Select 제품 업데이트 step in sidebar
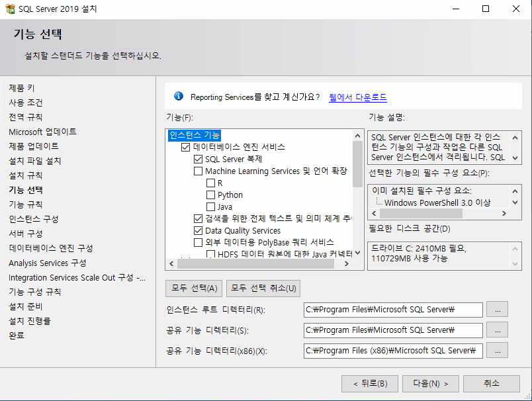 click(34, 146)
